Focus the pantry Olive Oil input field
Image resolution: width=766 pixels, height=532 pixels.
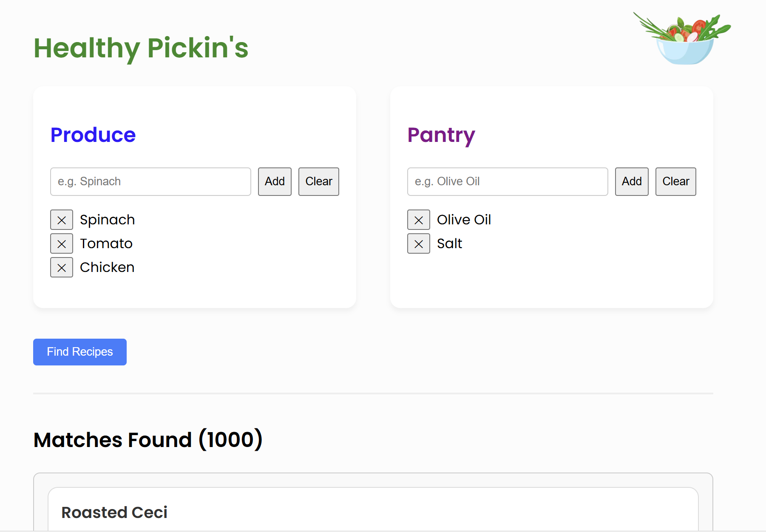click(x=508, y=181)
